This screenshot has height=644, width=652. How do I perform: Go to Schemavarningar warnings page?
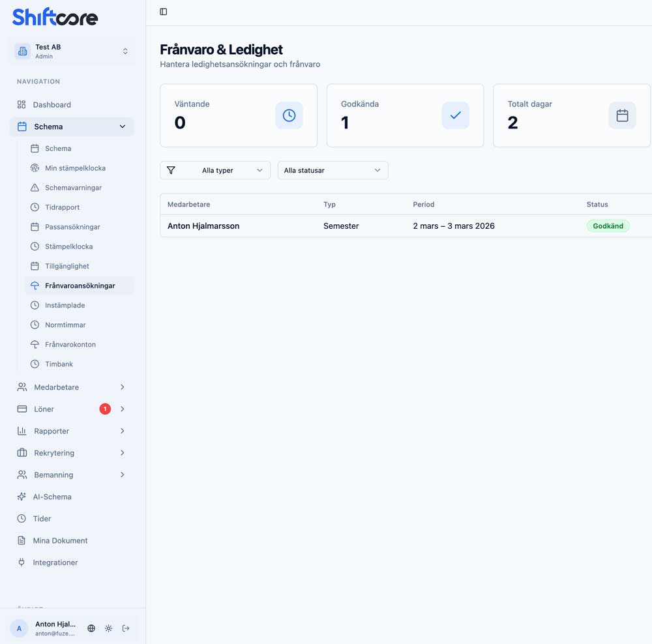(79, 188)
